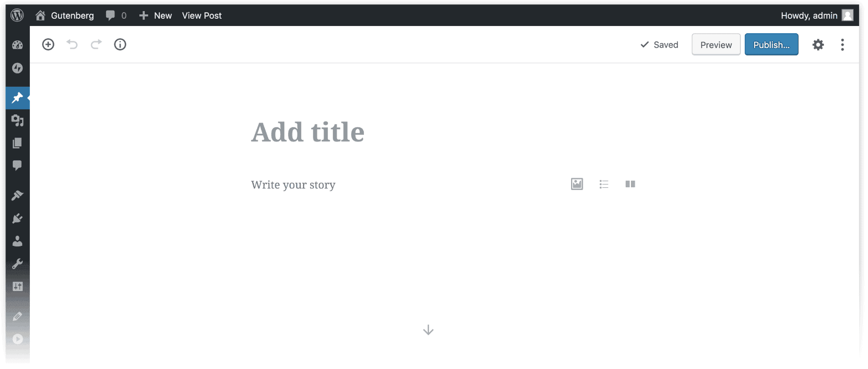Click the Add block plus icon
This screenshot has width=868, height=369.
click(x=48, y=45)
